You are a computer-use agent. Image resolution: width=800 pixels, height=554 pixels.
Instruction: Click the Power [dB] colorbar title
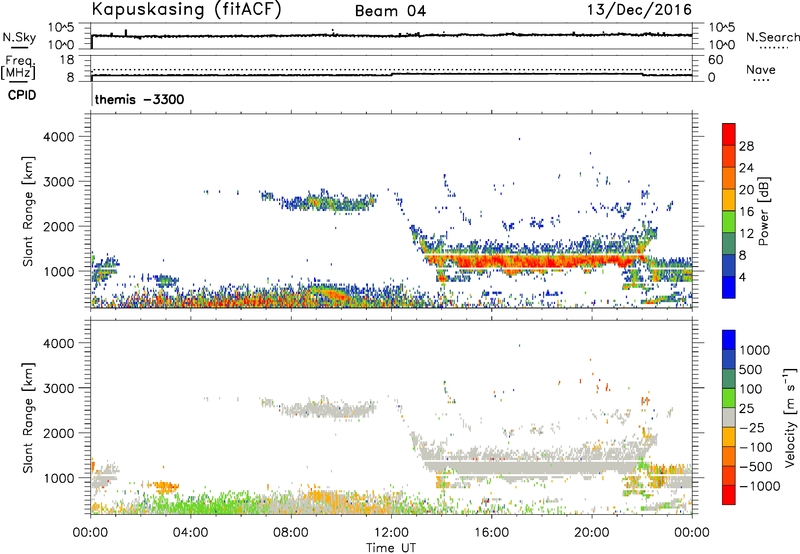coord(763,211)
